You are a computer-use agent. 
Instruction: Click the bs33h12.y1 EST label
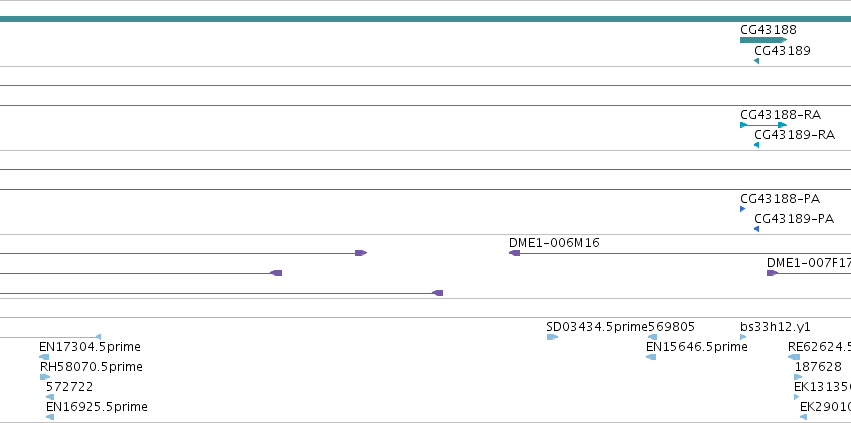click(x=775, y=327)
